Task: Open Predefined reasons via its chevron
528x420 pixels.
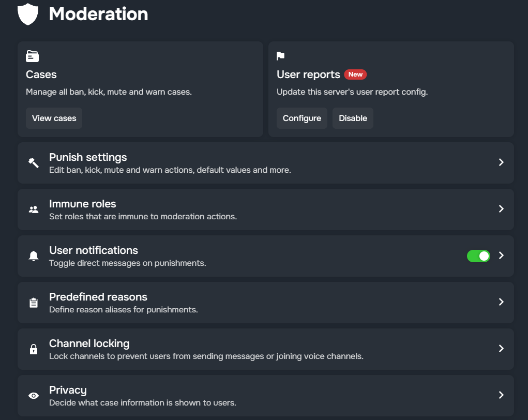Action: pos(501,302)
